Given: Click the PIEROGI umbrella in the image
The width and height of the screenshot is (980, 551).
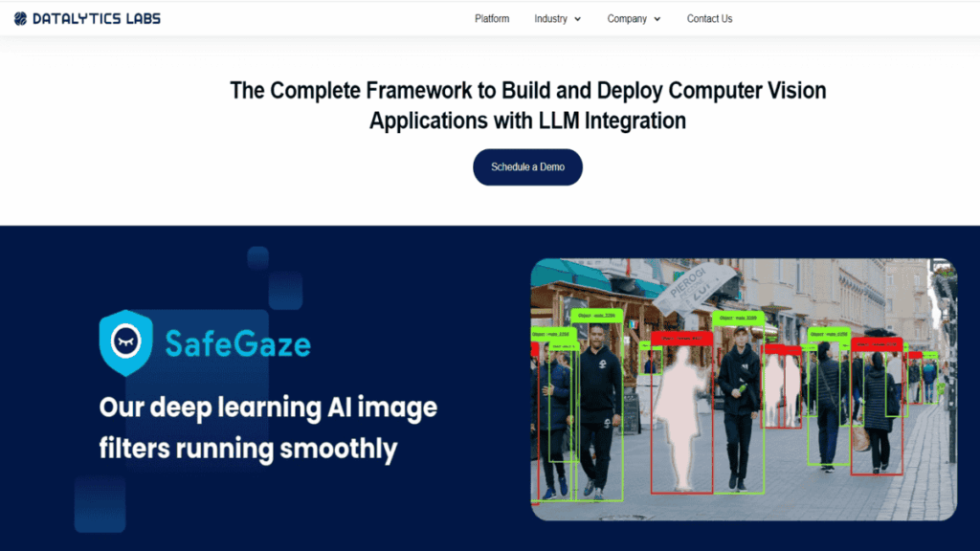Looking at the screenshot, I should [695, 288].
